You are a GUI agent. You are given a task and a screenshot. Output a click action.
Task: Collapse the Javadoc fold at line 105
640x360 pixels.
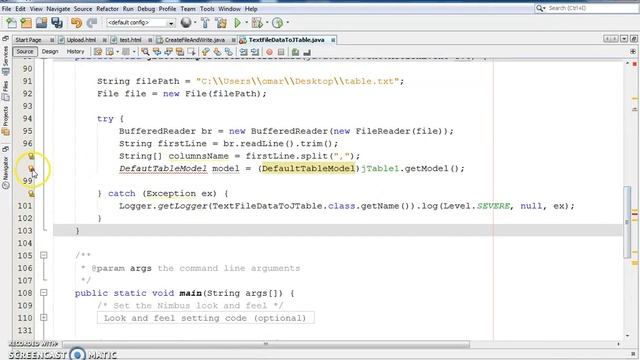[44, 256]
